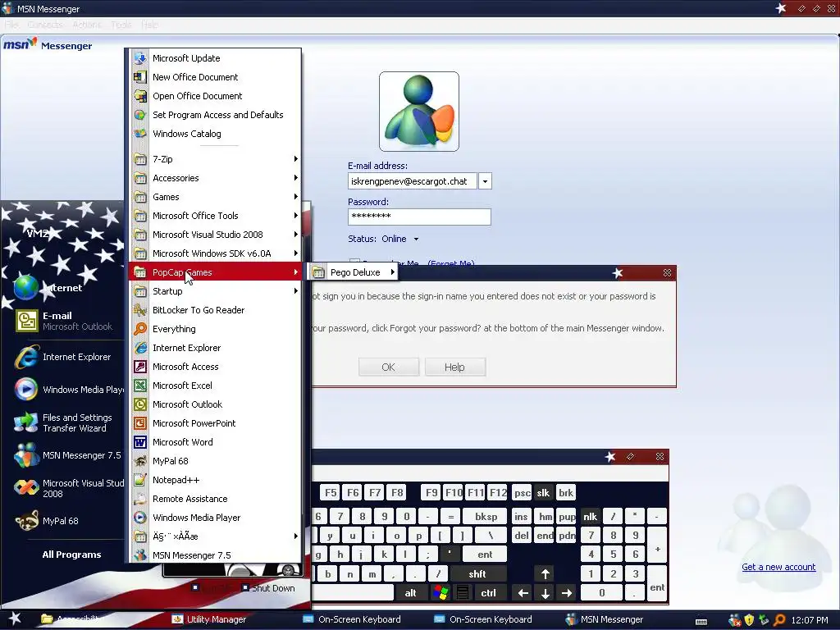Click the Open Office Document icon
The width and height of the screenshot is (840, 630).
coord(139,96)
